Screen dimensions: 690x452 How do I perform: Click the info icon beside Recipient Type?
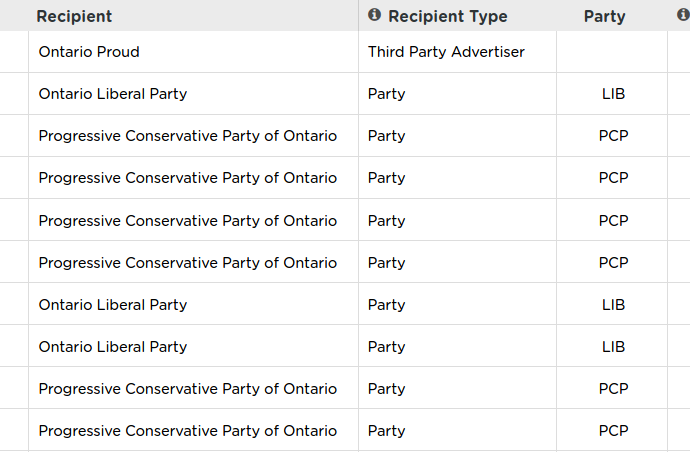click(x=374, y=15)
